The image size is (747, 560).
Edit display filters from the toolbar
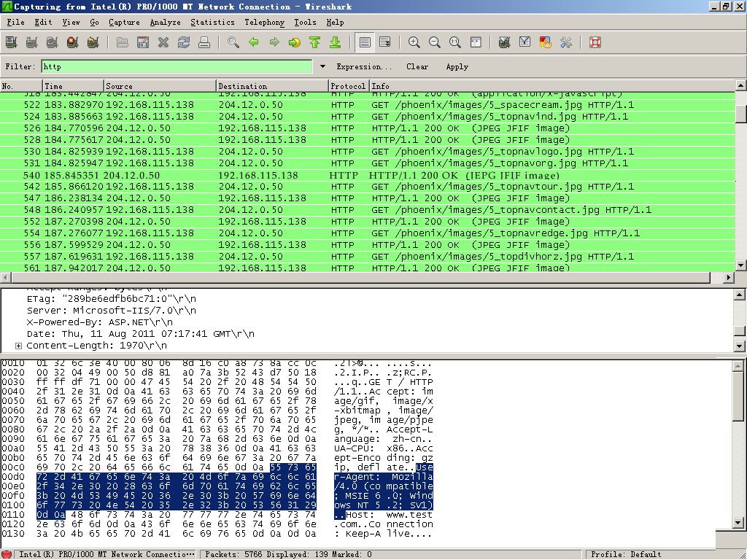point(525,42)
